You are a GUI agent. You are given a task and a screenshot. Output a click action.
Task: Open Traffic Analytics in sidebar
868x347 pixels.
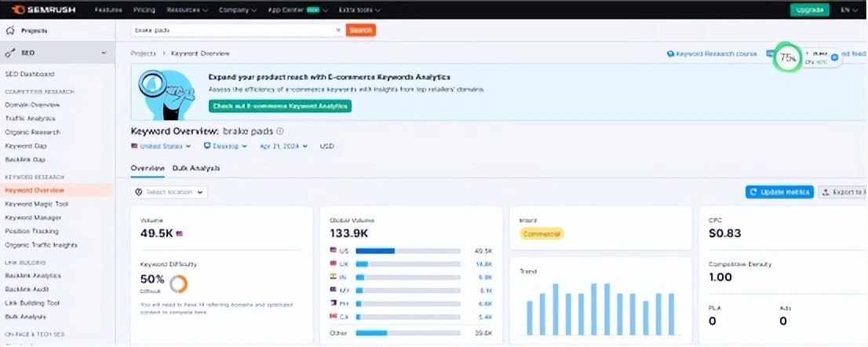[x=30, y=119]
